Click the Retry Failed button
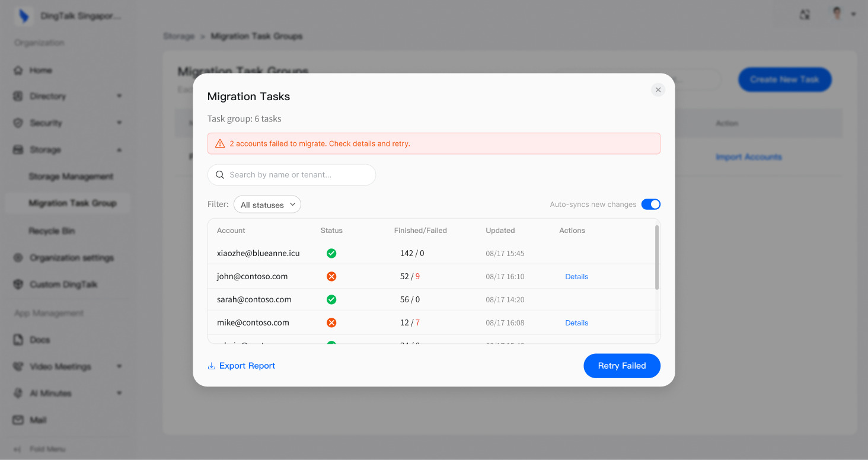The height and width of the screenshot is (460, 868). tap(622, 366)
